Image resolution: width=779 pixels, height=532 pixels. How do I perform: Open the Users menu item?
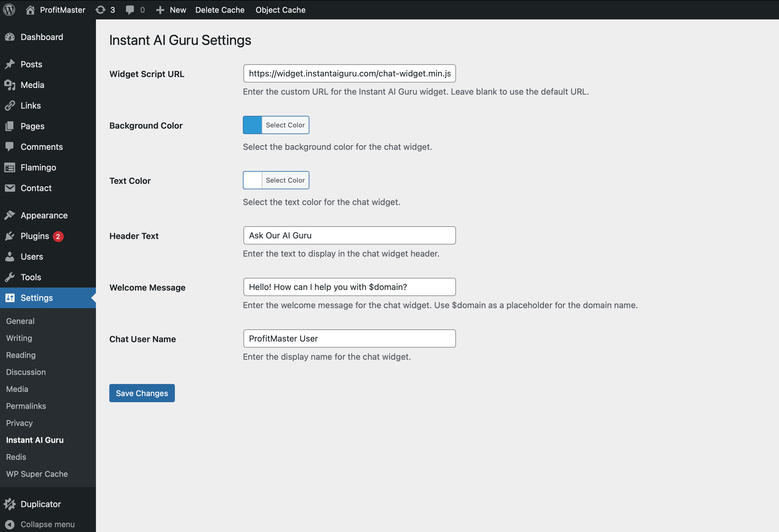[x=48, y=257]
